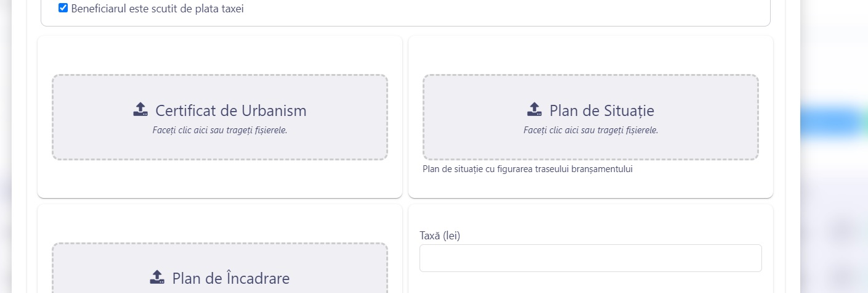The width and height of the screenshot is (868, 293).
Task: Click the caption about traseului branșamentului
Action: pos(527,169)
